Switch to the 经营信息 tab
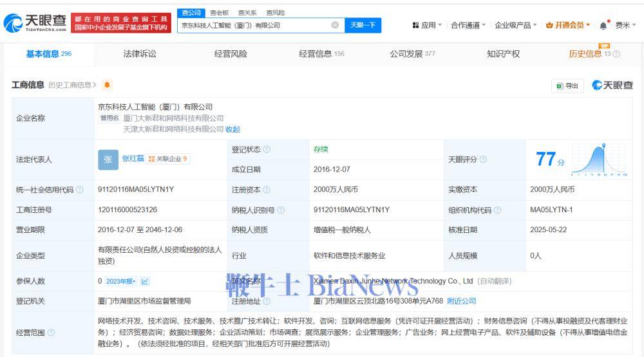The height and width of the screenshot is (357, 644). point(321,54)
